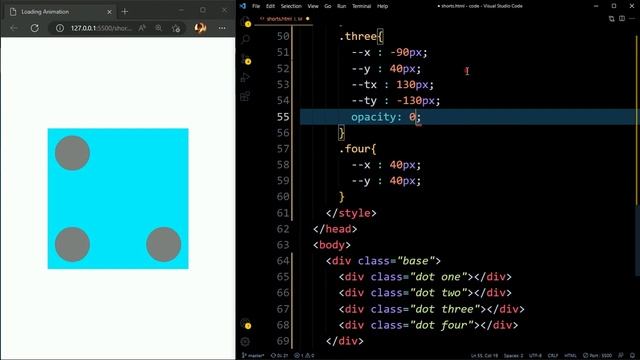The width and height of the screenshot is (640, 360).
Task: Click the "<body>" tag text
Action: tap(332, 245)
